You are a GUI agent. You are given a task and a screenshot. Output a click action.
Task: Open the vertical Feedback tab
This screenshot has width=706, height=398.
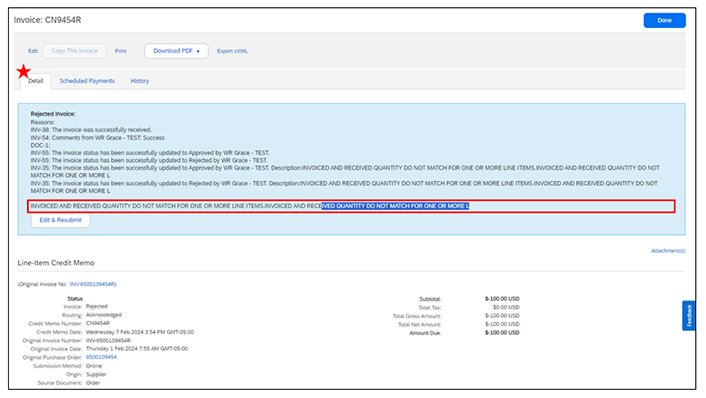(x=688, y=316)
